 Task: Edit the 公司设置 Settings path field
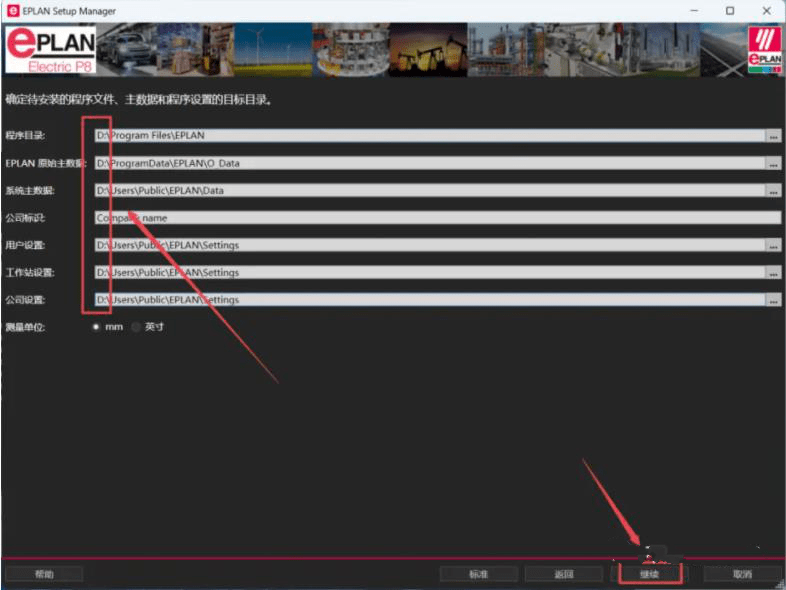pyautogui.click(x=430, y=300)
